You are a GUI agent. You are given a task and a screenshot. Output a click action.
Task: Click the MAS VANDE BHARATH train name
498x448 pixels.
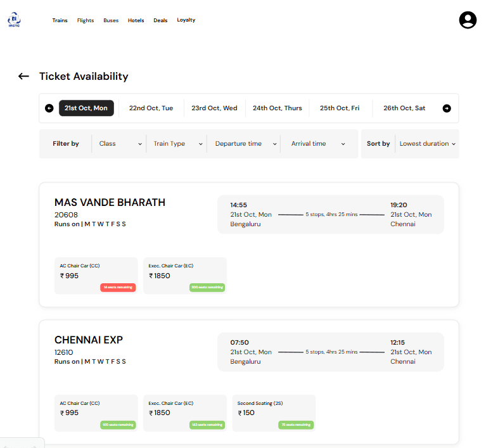pyautogui.click(x=110, y=202)
